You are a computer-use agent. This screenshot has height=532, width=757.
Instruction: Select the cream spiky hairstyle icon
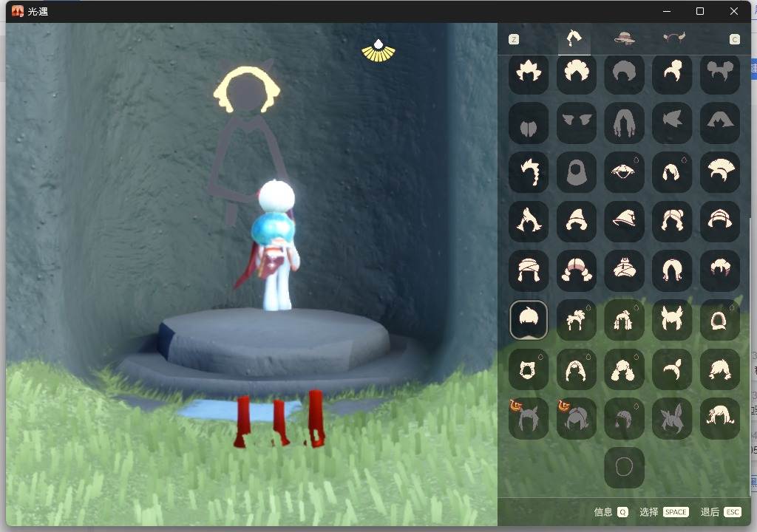(x=529, y=73)
